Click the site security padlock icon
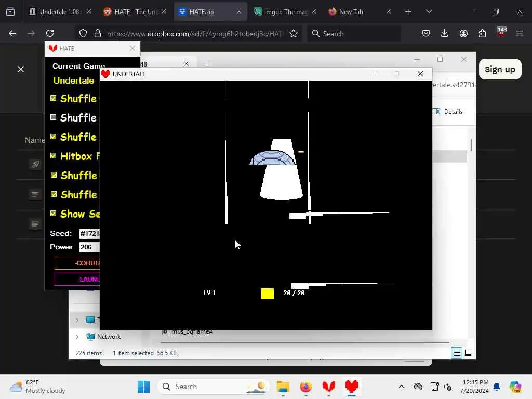 tap(98, 33)
